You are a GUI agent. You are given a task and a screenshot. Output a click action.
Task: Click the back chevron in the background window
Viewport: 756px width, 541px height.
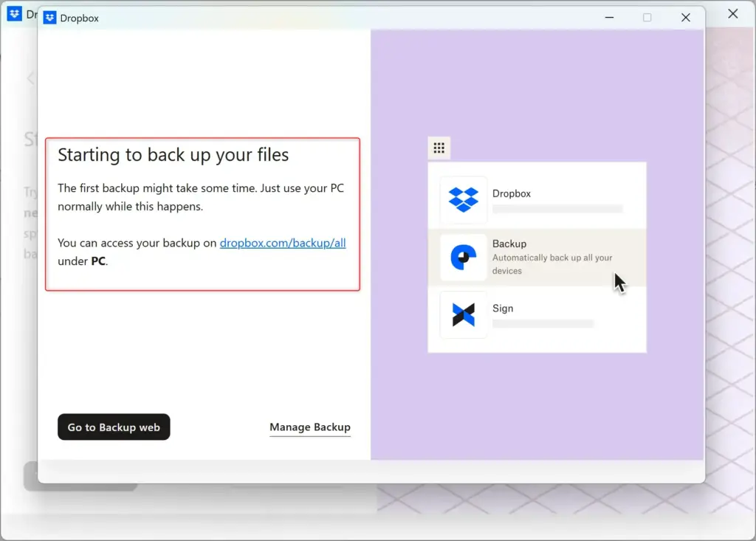click(x=31, y=78)
